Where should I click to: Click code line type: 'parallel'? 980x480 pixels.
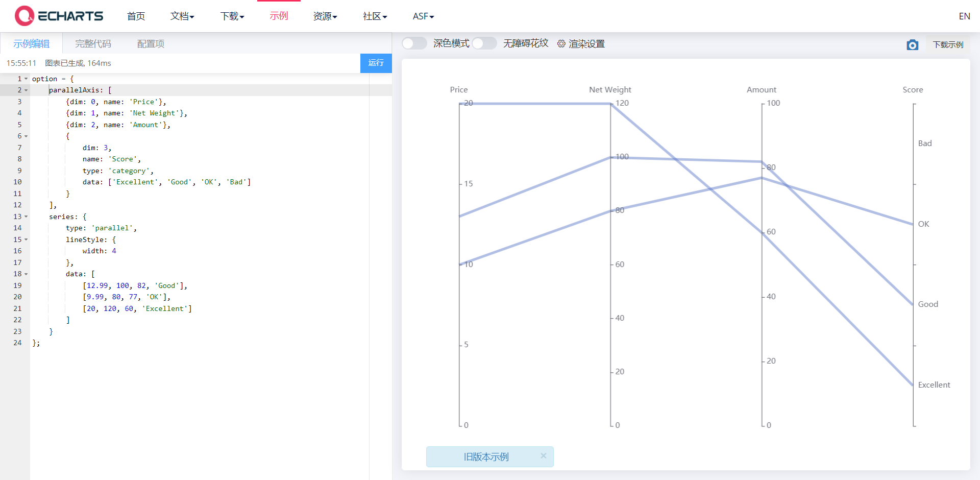(x=101, y=228)
